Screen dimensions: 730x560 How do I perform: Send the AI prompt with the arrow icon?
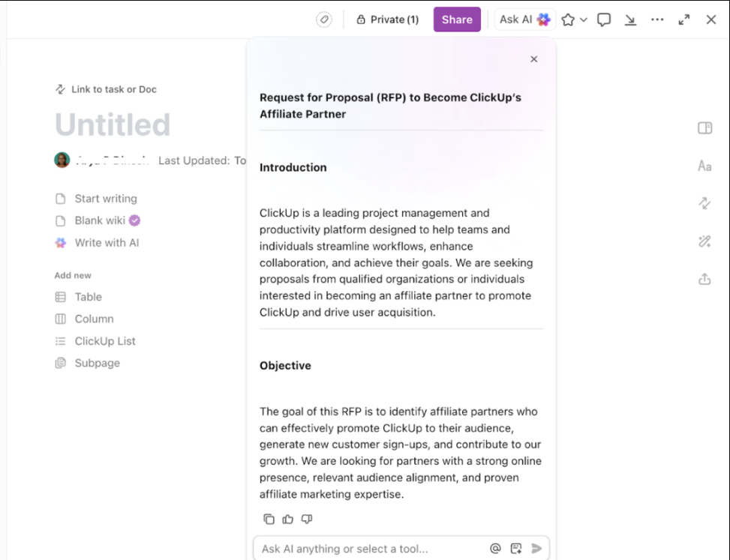click(535, 548)
